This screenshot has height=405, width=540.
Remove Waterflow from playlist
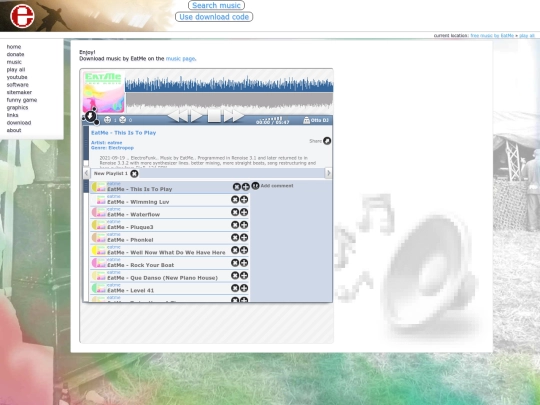tap(235, 212)
